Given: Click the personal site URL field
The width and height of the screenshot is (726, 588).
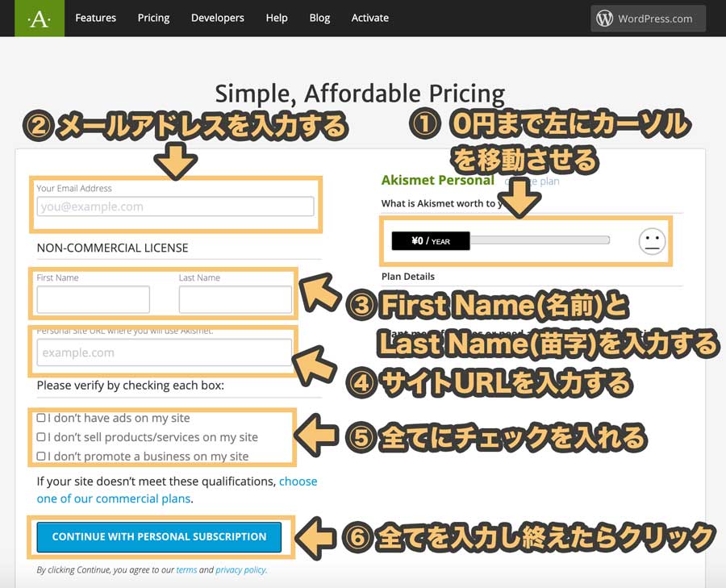Looking at the screenshot, I should (165, 352).
